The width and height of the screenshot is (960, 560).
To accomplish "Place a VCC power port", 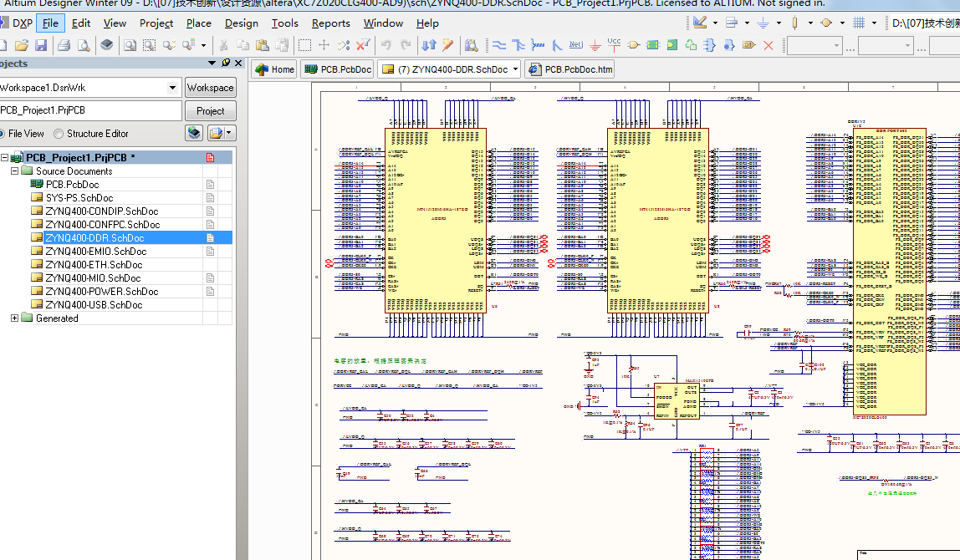I will 614,44.
